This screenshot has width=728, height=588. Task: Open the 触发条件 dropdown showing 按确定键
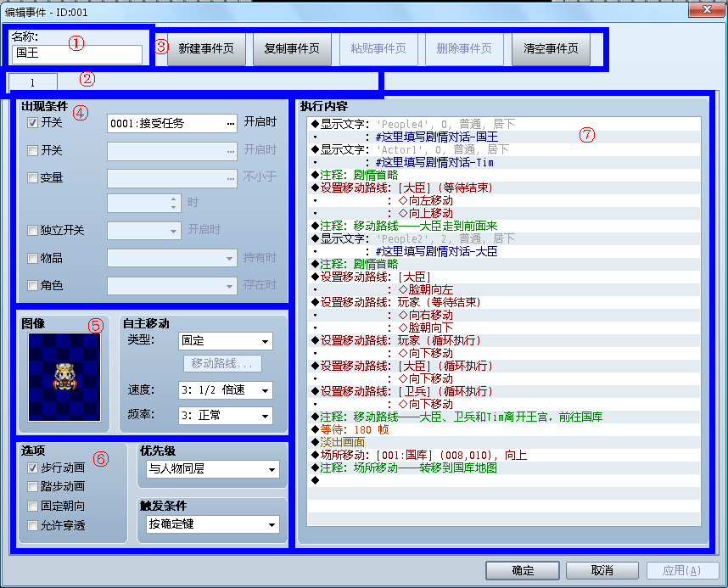pyautogui.click(x=213, y=524)
